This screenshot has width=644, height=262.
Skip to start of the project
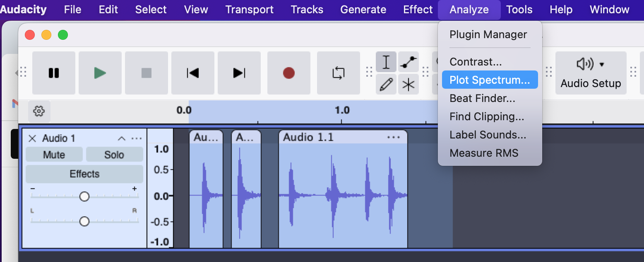click(193, 73)
